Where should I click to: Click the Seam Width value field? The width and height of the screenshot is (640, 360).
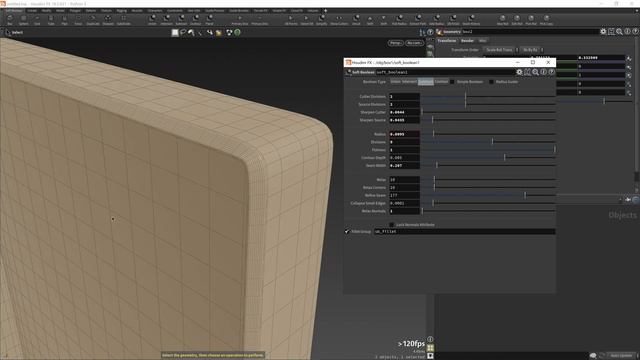point(404,165)
